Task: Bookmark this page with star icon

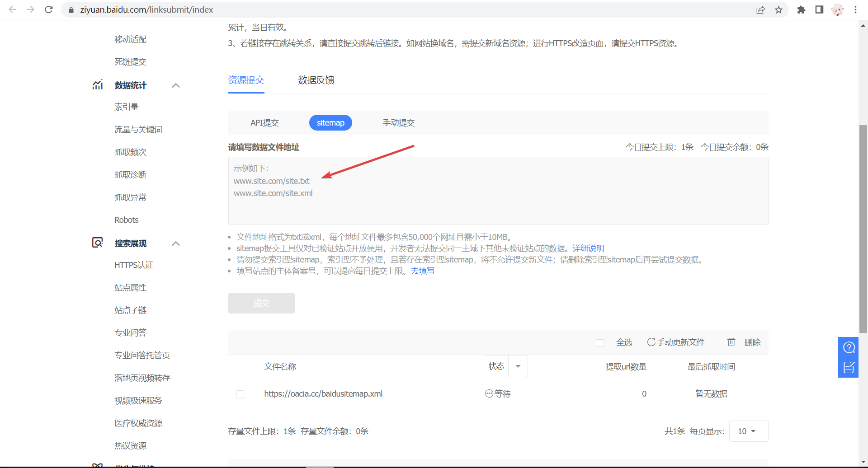Action: (778, 9)
